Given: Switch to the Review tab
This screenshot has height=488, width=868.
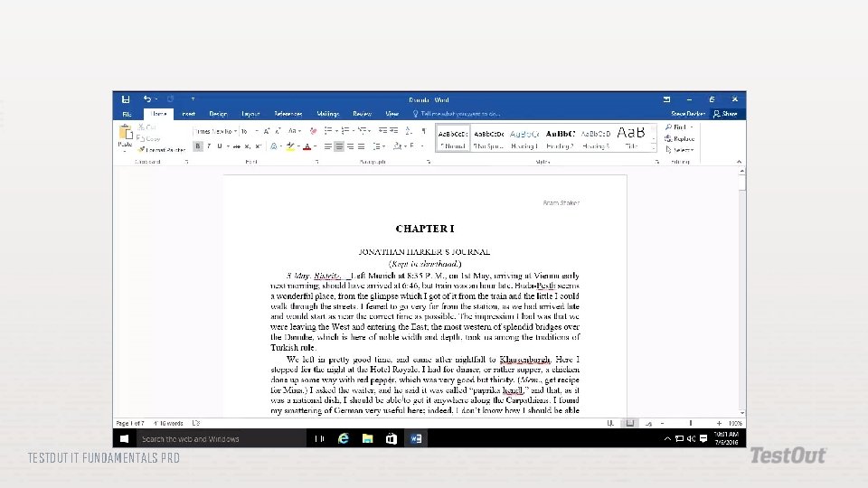Looking at the screenshot, I should [362, 114].
